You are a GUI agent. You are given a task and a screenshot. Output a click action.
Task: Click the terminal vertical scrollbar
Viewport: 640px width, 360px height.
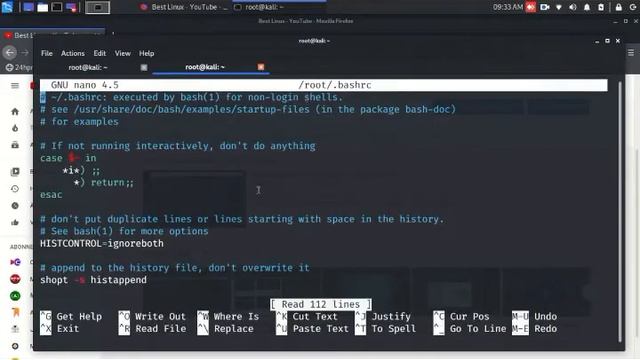pyautogui.click(x=620, y=211)
